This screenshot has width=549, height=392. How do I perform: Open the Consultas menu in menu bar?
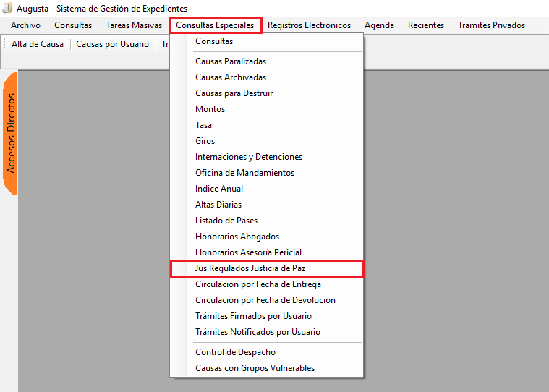pyautogui.click(x=73, y=25)
